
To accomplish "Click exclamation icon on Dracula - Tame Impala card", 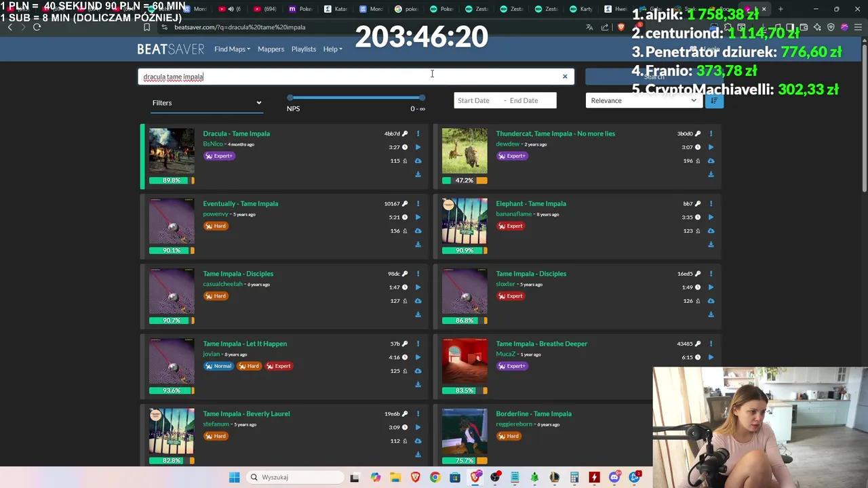I will click(418, 134).
